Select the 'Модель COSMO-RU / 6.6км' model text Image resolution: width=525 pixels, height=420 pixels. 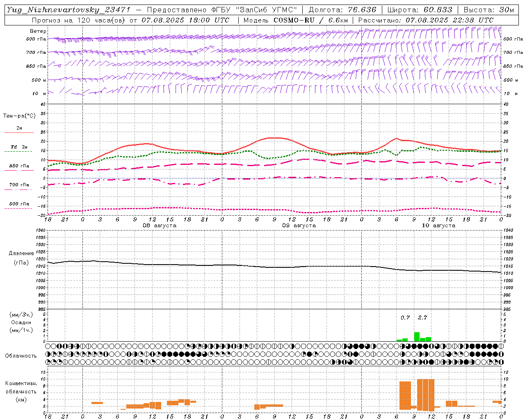(296, 20)
